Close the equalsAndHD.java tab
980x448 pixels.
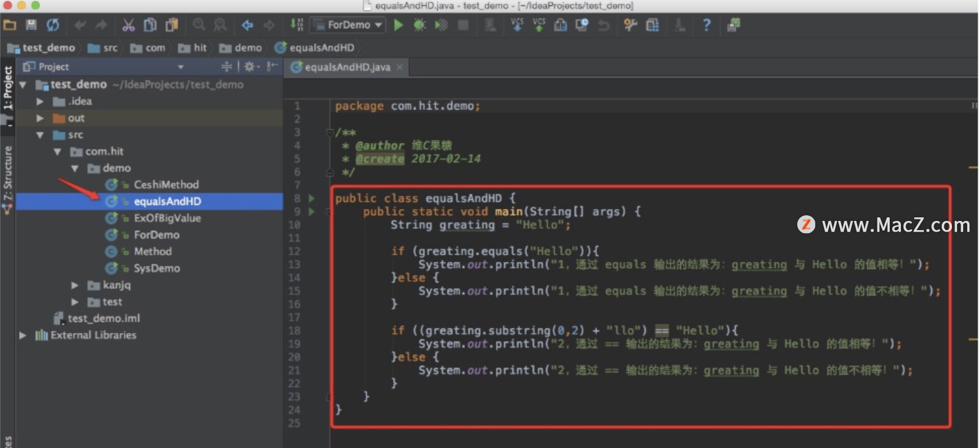(400, 67)
